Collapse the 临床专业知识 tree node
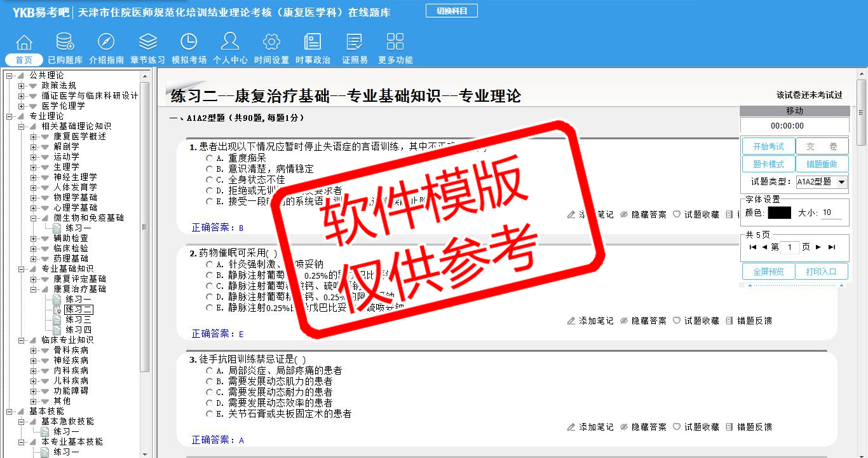The image size is (868, 458). [21, 340]
